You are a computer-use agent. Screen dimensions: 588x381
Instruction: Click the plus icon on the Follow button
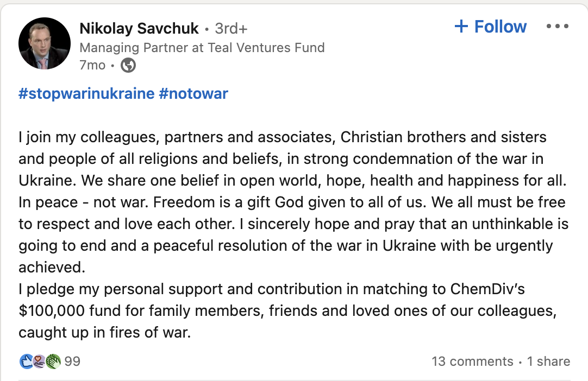[462, 26]
